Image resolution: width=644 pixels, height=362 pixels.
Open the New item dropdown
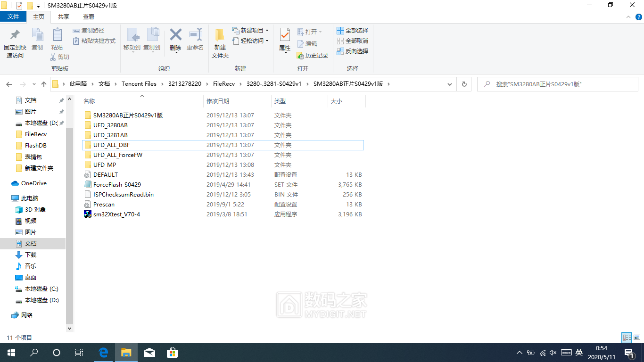(250, 30)
